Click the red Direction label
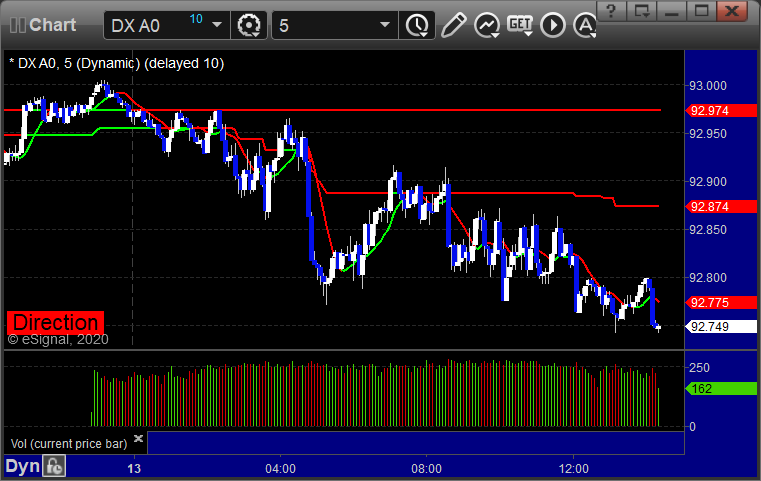The width and height of the screenshot is (761, 481). pos(55,323)
